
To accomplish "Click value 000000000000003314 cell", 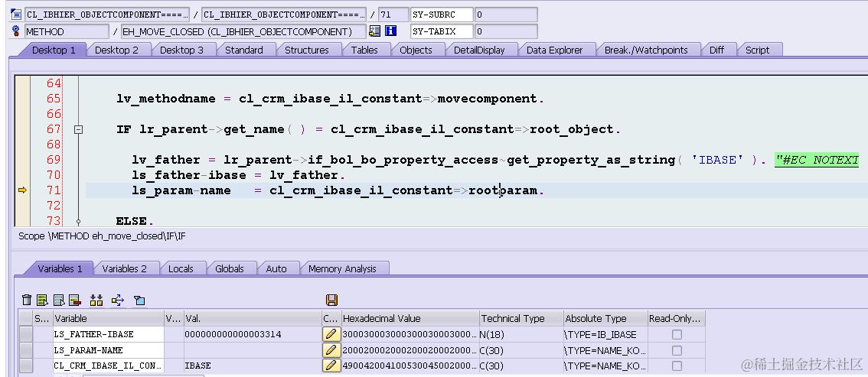I will pyautogui.click(x=253, y=334).
